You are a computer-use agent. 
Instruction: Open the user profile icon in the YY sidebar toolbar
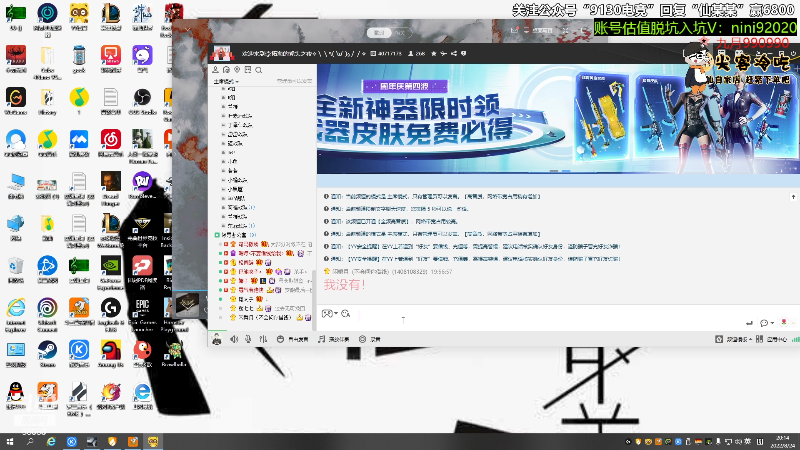point(215,70)
